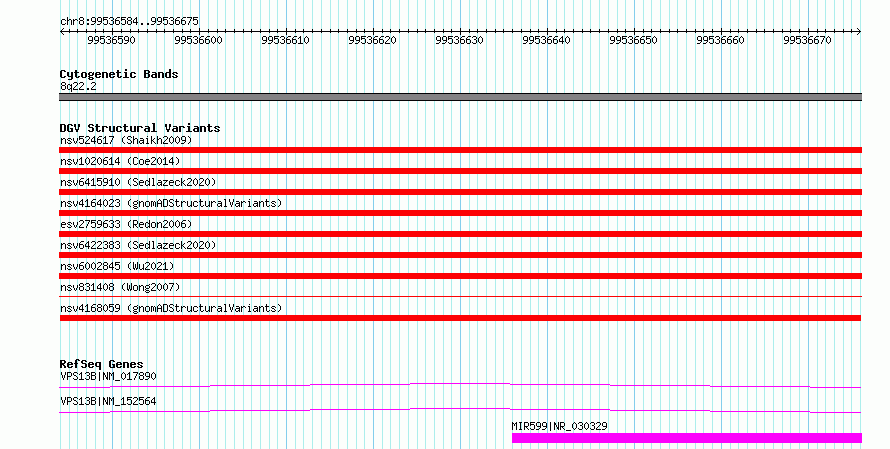Click ruler coordinate 99536670

pyautogui.click(x=807, y=40)
